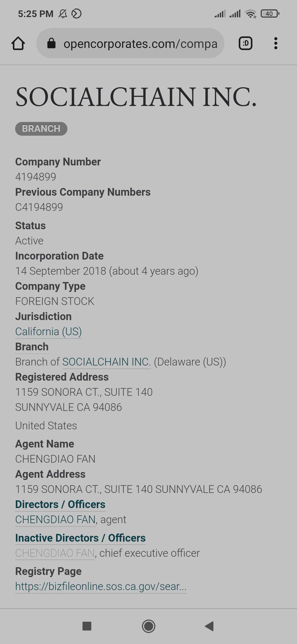Open the tab switcher button

245,43
